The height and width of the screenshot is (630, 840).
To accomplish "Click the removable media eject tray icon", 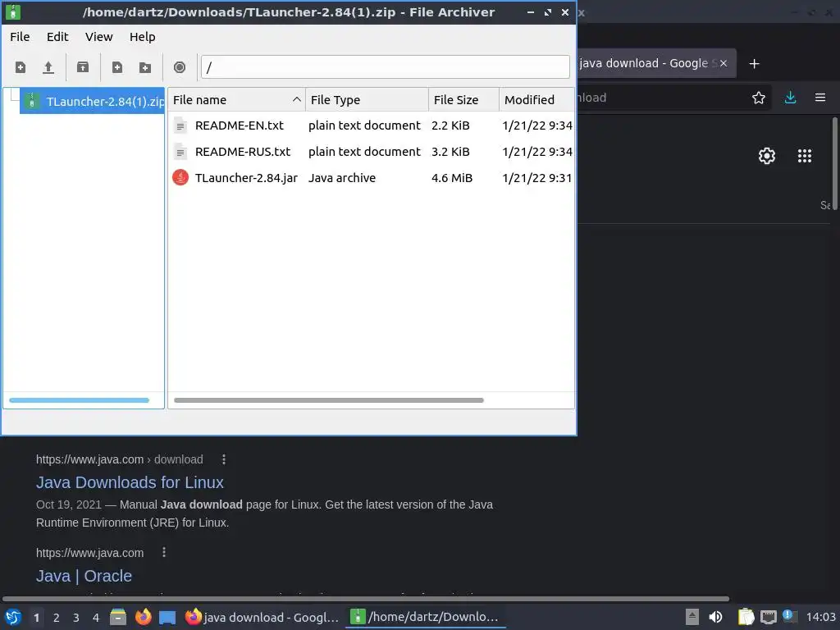I will pos(692,617).
